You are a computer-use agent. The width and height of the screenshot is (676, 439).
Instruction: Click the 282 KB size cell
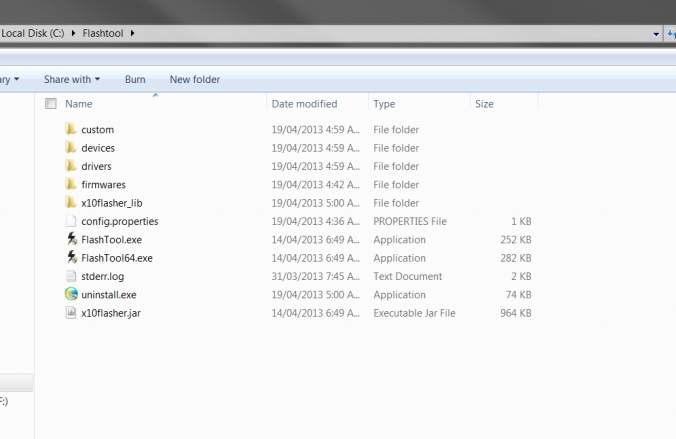[x=516, y=258]
